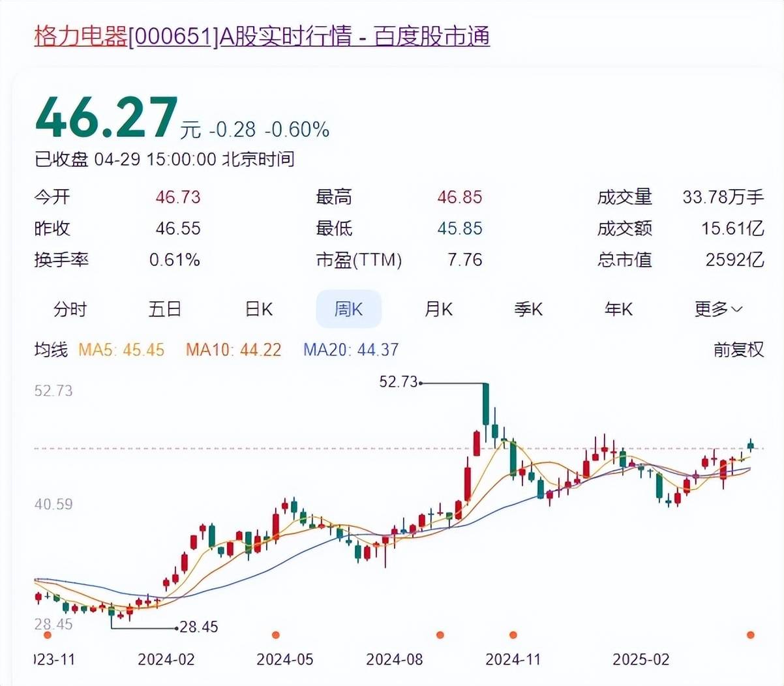784x686 pixels.
Task: Open the 季K quarterly chart tab
Action: [528, 309]
